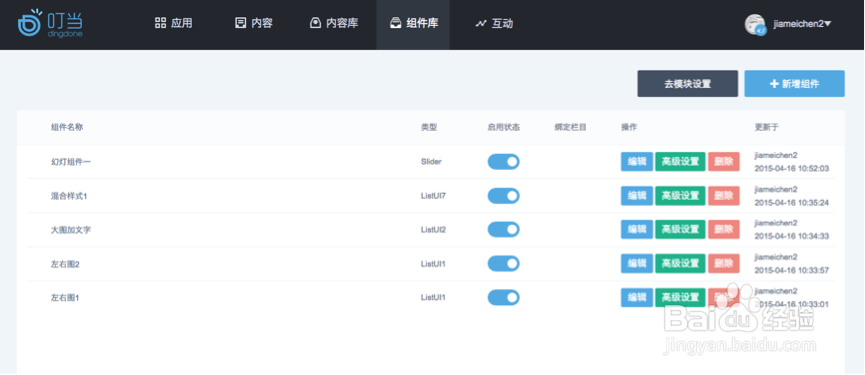Viewport: 865px width, 375px height.
Task: Click the 组件库 inbox icon
Action: coord(396,23)
